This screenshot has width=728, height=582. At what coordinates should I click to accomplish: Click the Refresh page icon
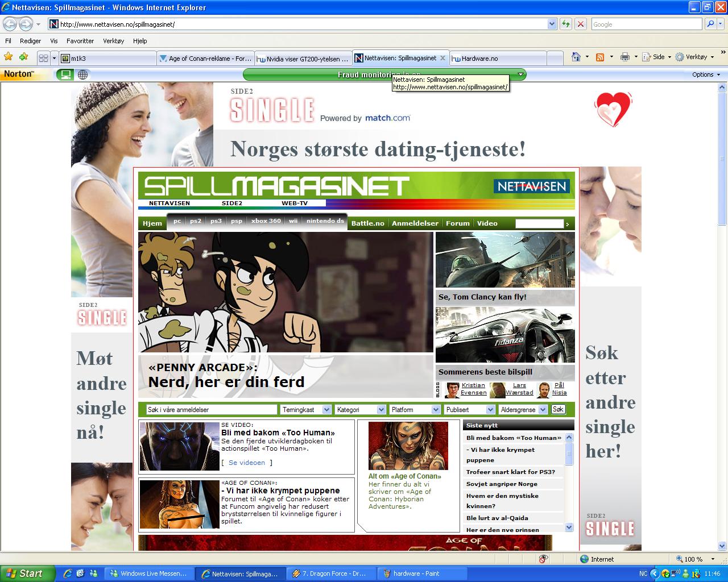[565, 24]
